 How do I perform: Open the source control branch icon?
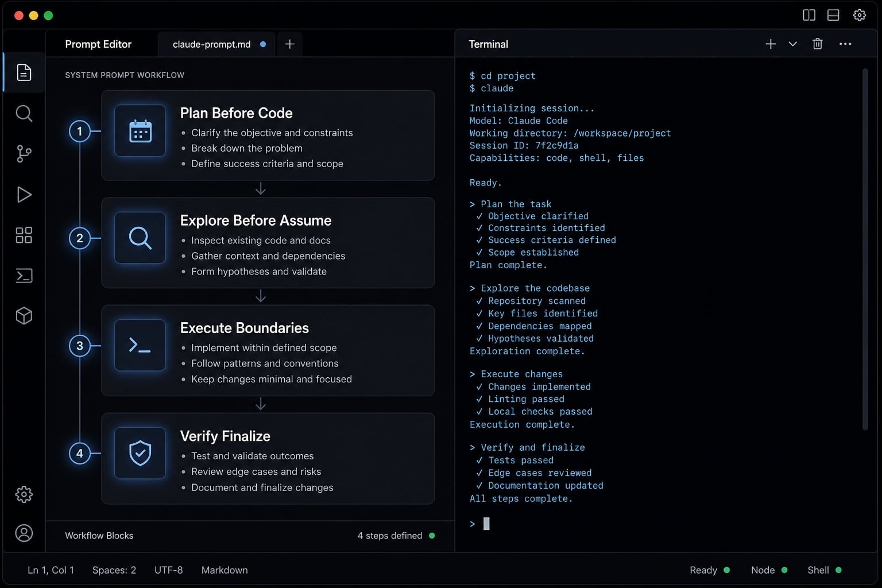pyautogui.click(x=24, y=153)
